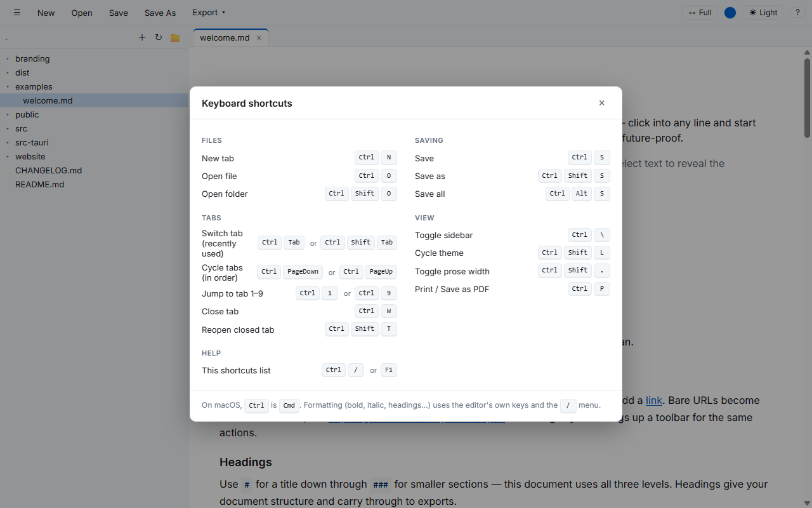Image resolution: width=812 pixels, height=508 pixels.
Task: Open the Export dropdown menu
Action: click(209, 13)
